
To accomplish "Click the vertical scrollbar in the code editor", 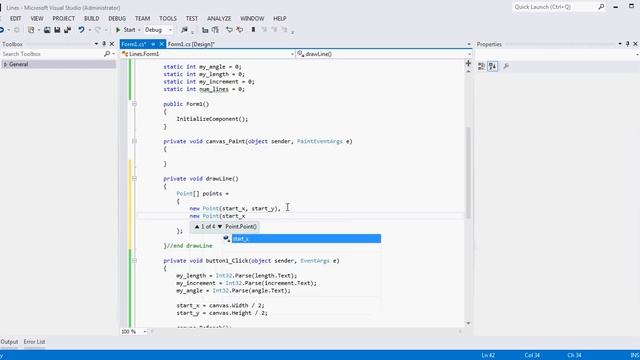I will 468,173.
